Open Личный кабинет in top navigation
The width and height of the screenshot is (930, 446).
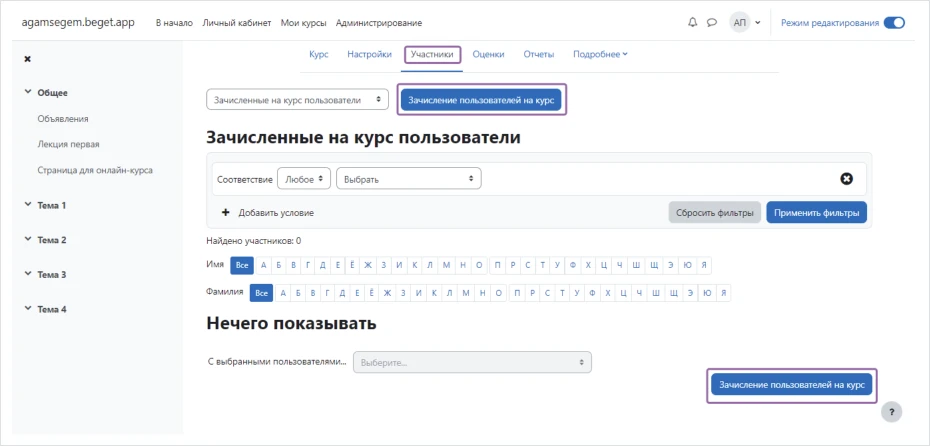coord(237,23)
